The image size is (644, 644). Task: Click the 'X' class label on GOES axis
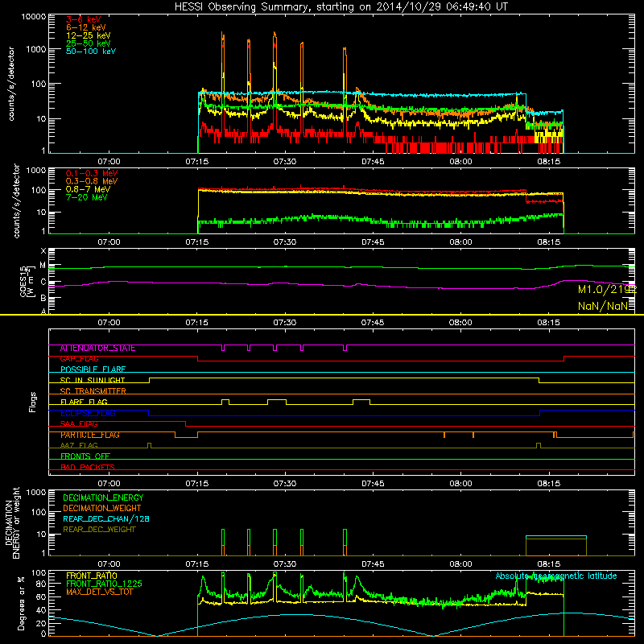tap(43, 250)
